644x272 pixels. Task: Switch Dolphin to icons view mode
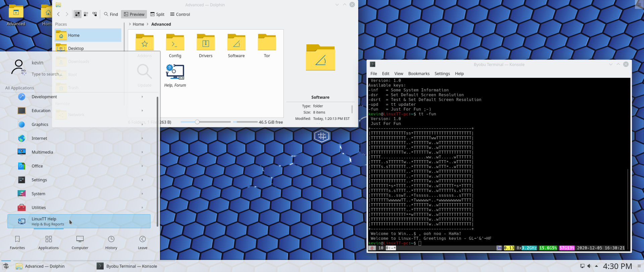[77, 14]
